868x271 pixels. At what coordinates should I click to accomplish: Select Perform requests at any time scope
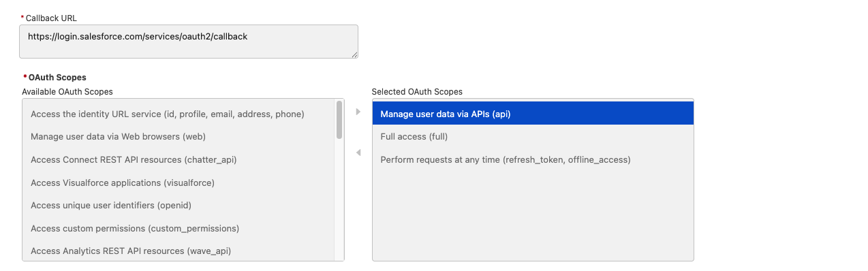[533, 160]
